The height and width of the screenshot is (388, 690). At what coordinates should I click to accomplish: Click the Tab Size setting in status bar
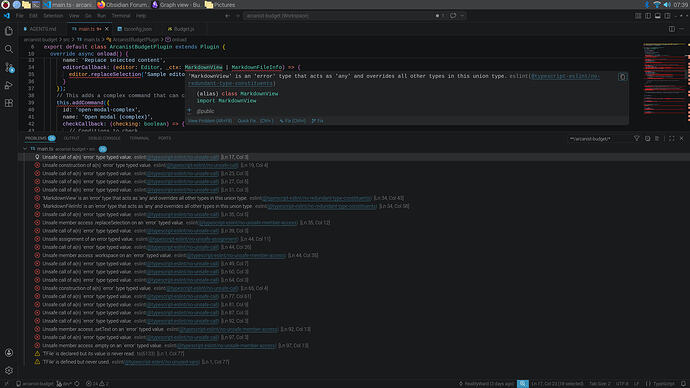click(600, 384)
